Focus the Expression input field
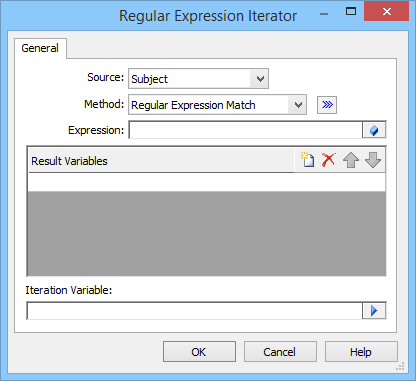 (246, 130)
